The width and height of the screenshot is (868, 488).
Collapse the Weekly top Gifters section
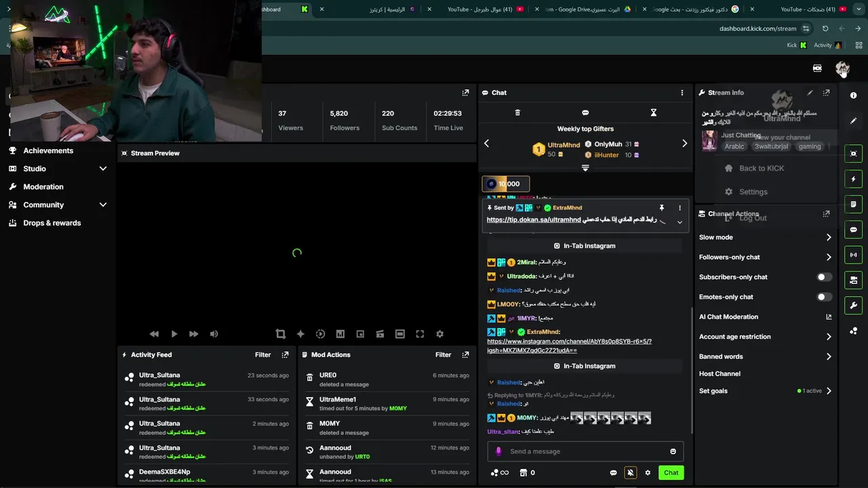(585, 168)
